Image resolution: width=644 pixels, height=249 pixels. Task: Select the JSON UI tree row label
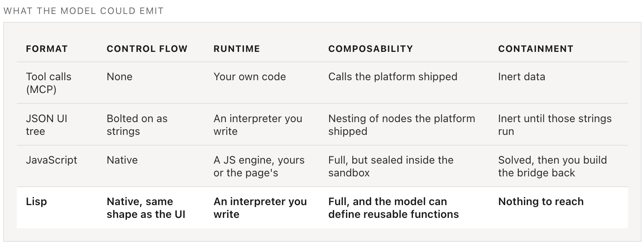pyautogui.click(x=47, y=125)
